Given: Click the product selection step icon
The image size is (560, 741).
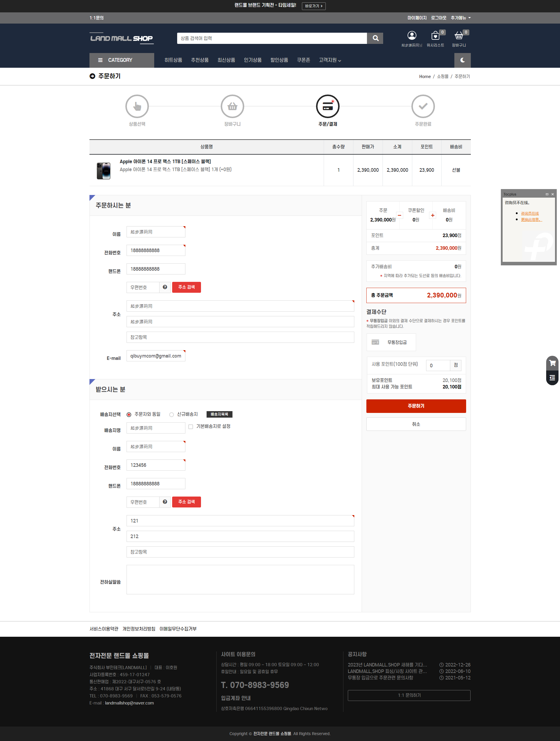Looking at the screenshot, I should coord(137,106).
